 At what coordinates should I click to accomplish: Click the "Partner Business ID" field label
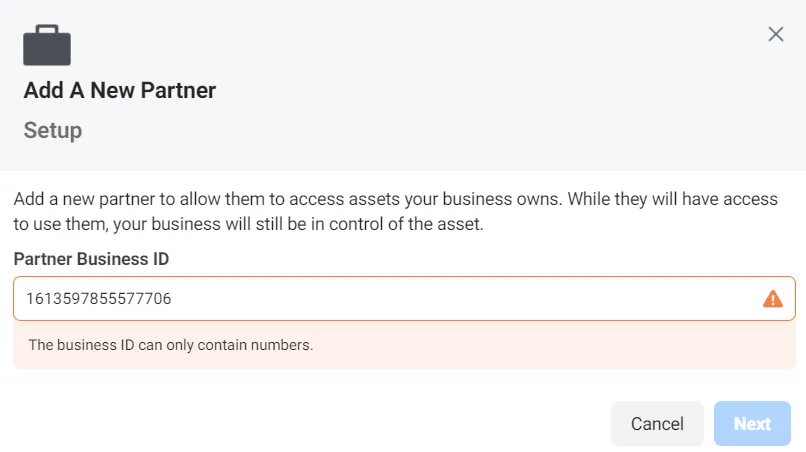[x=91, y=259]
